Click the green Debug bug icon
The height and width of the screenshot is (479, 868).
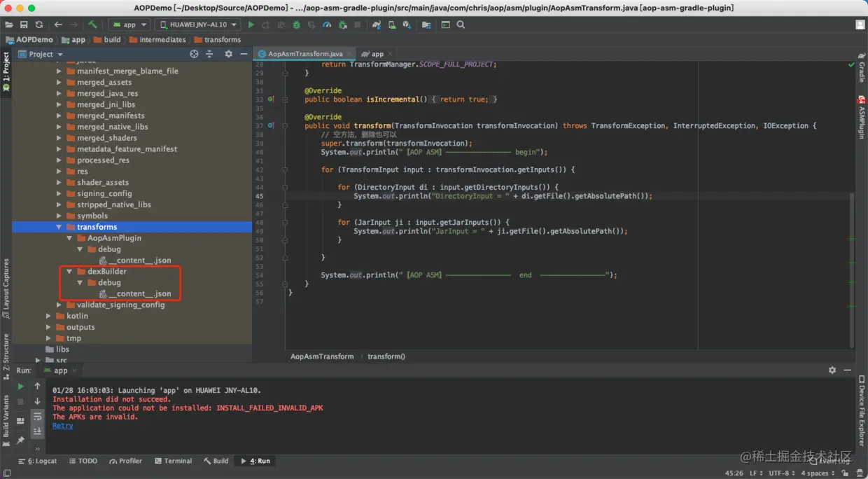coord(296,25)
